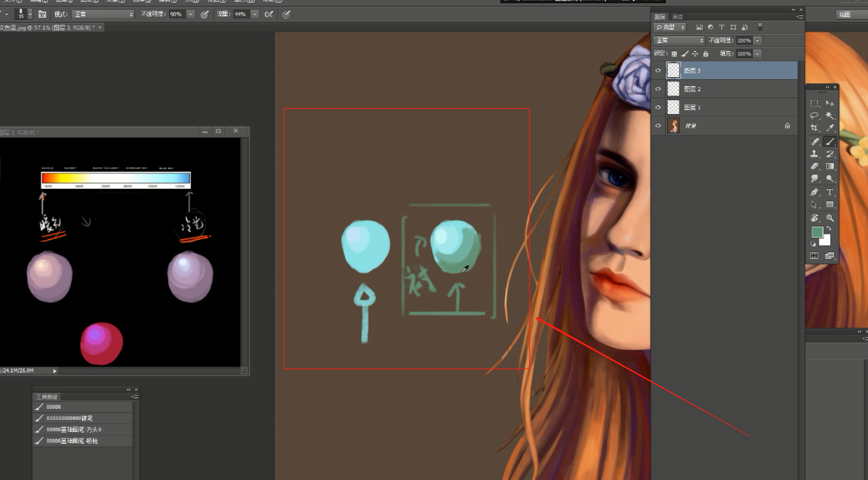Select the Gradient tool
Screen dimensions: 868x480
tap(830, 167)
